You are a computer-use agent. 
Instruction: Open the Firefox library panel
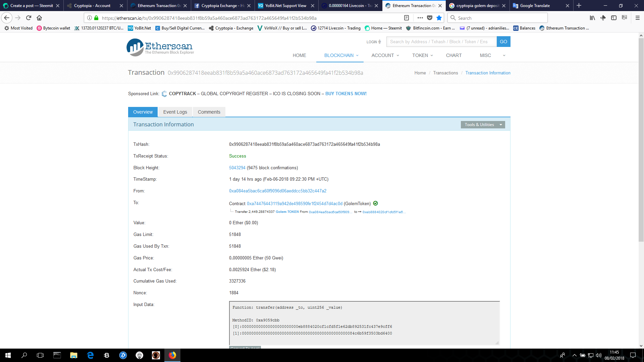tap(592, 18)
